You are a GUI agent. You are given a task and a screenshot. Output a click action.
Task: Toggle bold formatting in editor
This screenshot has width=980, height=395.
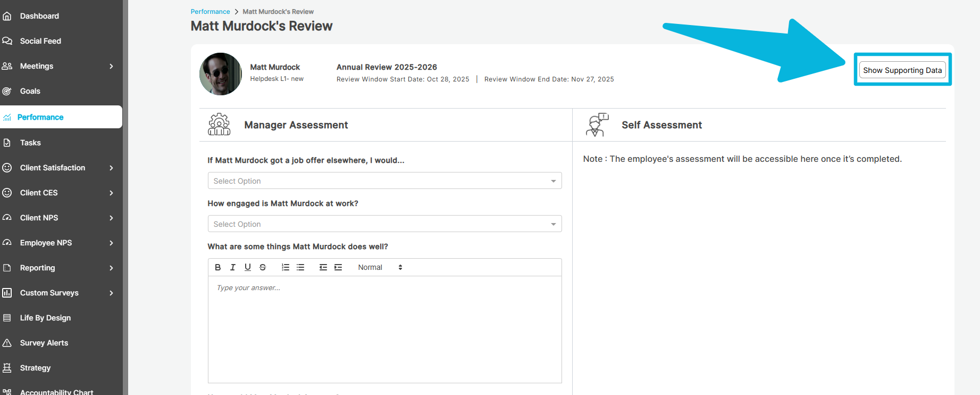coord(217,267)
